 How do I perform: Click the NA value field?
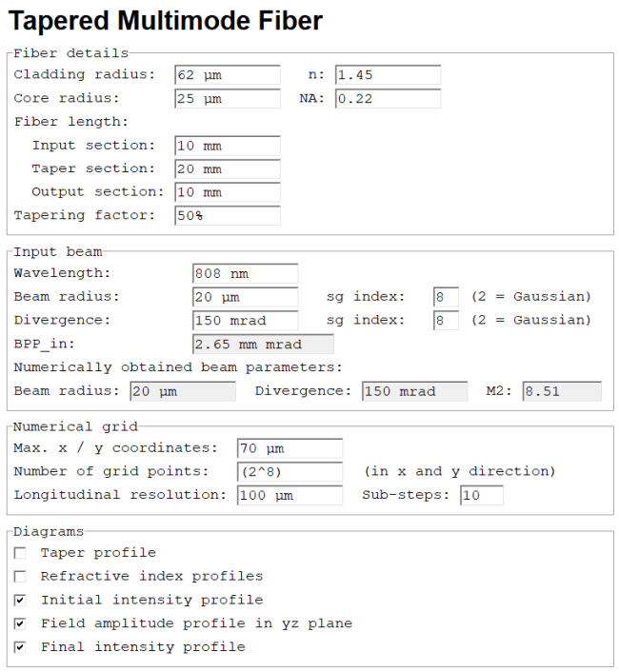coord(388,99)
